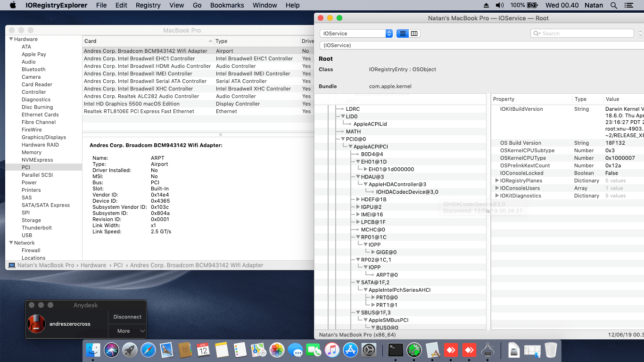Open the Bookmarks menu
Screen dimensions: 644x362
(x=227, y=5)
